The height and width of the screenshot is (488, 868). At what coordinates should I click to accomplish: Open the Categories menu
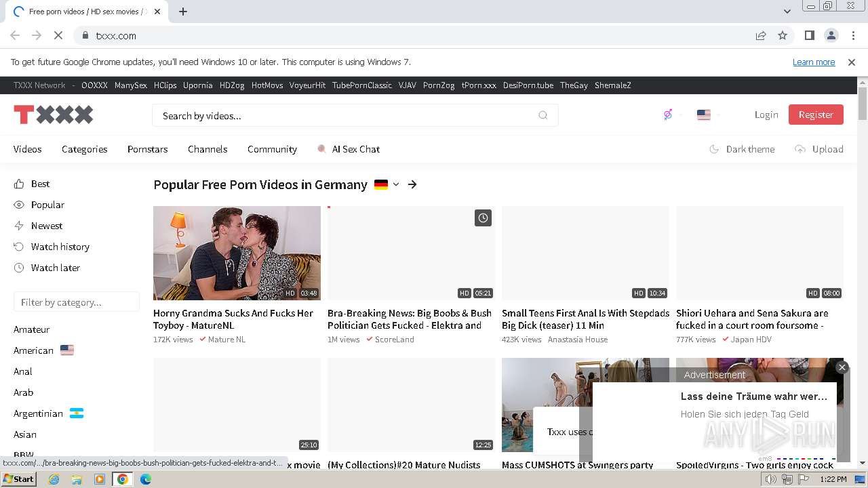tap(85, 149)
